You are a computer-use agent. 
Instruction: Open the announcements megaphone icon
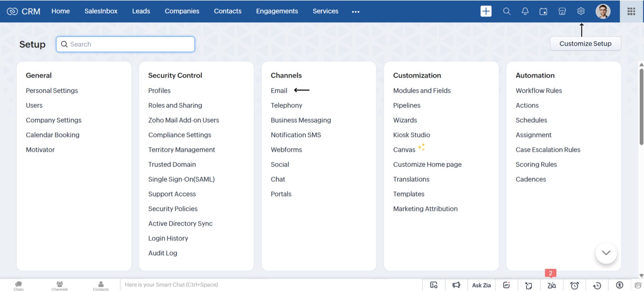pyautogui.click(x=456, y=285)
